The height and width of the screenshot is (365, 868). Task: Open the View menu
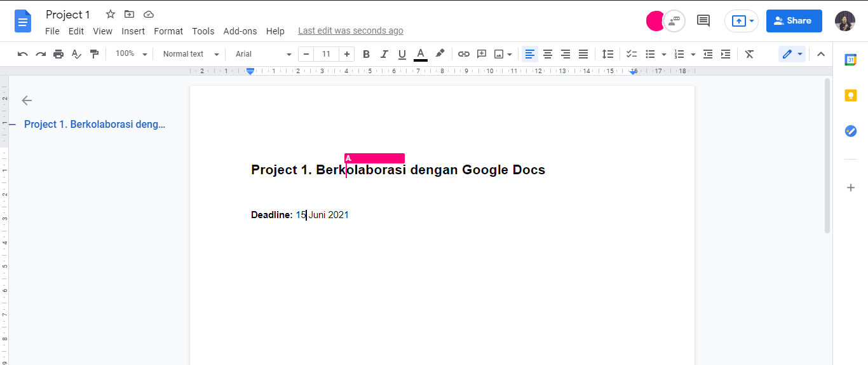(102, 31)
